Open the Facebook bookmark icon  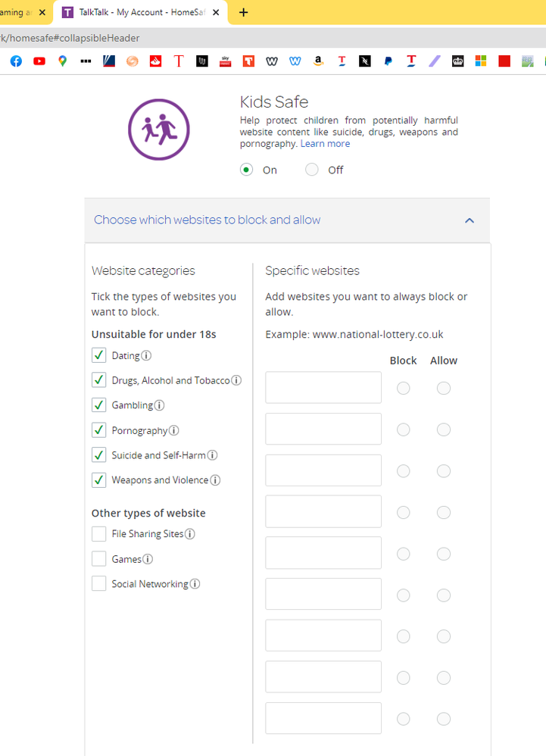coord(16,61)
